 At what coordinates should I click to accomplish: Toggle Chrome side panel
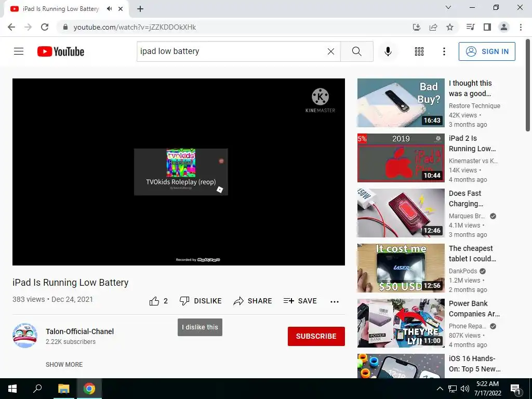(x=487, y=27)
